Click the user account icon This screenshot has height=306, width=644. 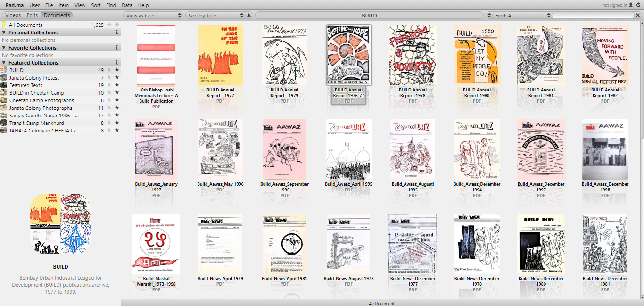pyautogui.click(x=631, y=5)
